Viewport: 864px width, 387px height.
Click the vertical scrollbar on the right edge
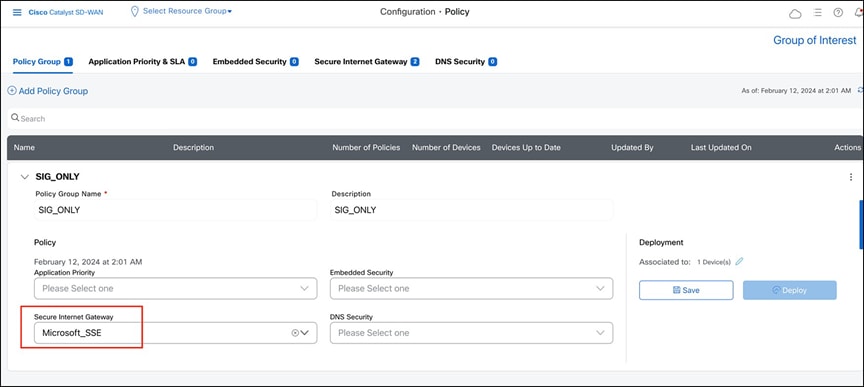[x=861, y=225]
